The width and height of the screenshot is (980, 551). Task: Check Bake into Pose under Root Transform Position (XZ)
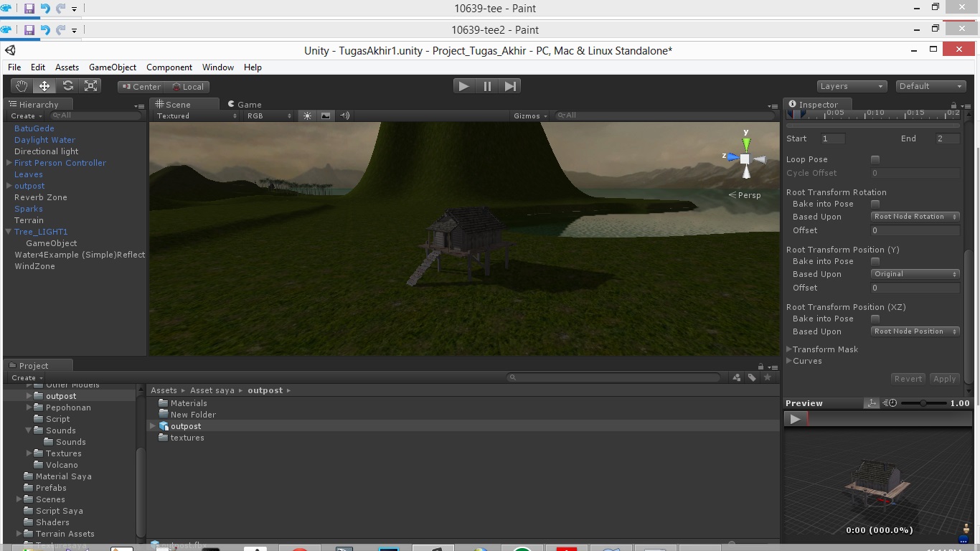[875, 319]
